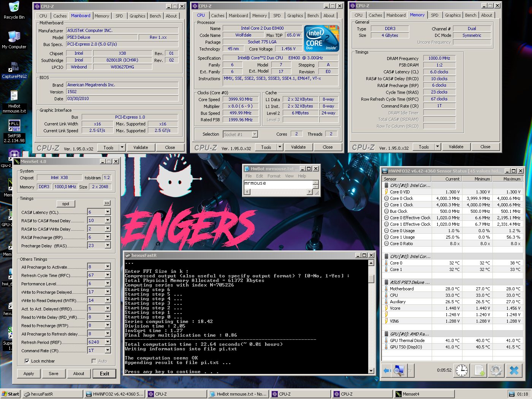Screen dimensions: 532x399
Task: Open Performance Level dropdown
Action: pos(108,283)
